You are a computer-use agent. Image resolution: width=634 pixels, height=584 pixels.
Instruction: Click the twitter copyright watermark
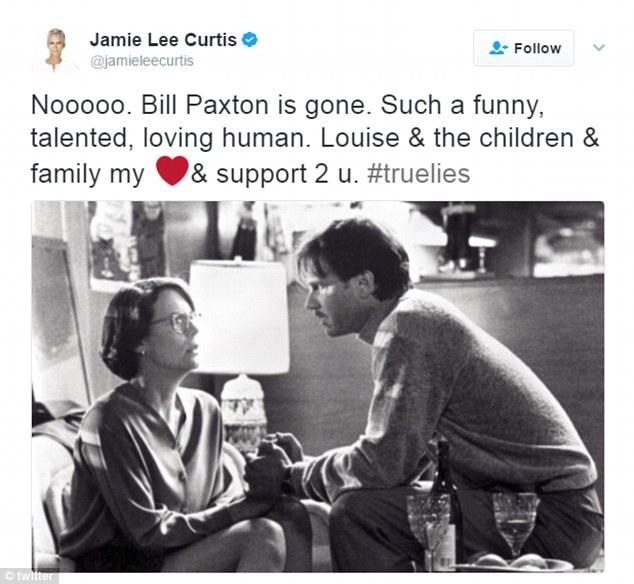pyautogui.click(x=30, y=576)
